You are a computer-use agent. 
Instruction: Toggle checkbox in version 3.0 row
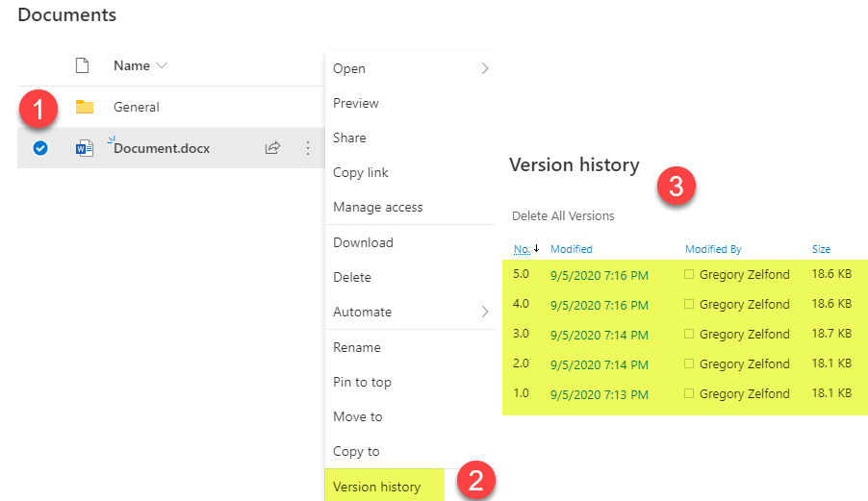click(x=689, y=334)
